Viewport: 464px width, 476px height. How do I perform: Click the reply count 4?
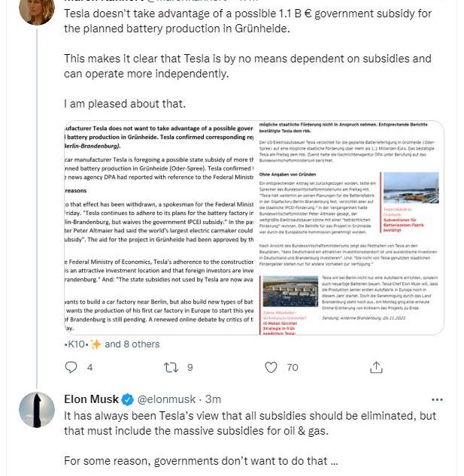click(90, 368)
